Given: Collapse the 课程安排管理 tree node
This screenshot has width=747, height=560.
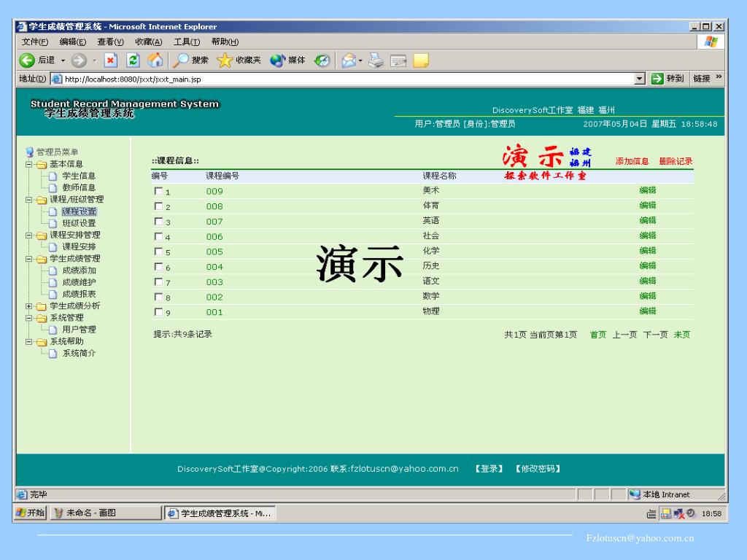Looking at the screenshot, I should pos(29,236).
